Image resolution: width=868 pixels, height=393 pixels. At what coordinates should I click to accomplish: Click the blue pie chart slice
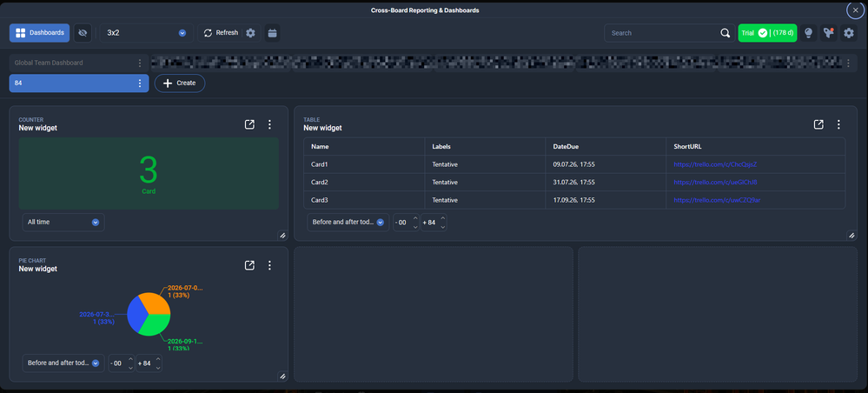tap(136, 314)
